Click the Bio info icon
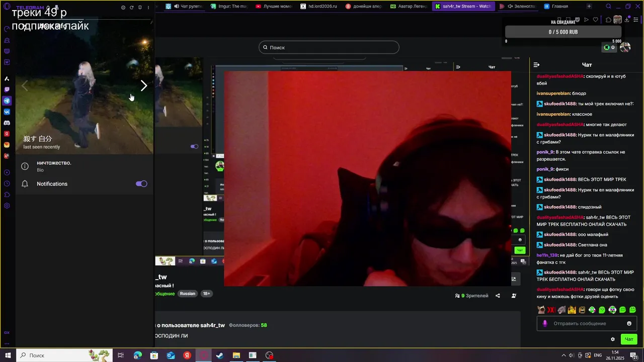This screenshot has height=362, width=644. click(25, 166)
